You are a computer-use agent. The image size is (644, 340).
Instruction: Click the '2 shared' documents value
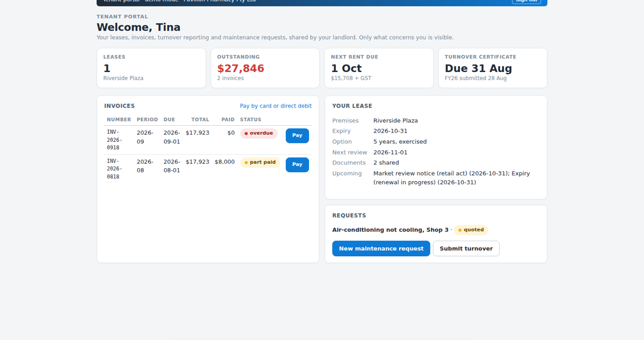coord(386,163)
